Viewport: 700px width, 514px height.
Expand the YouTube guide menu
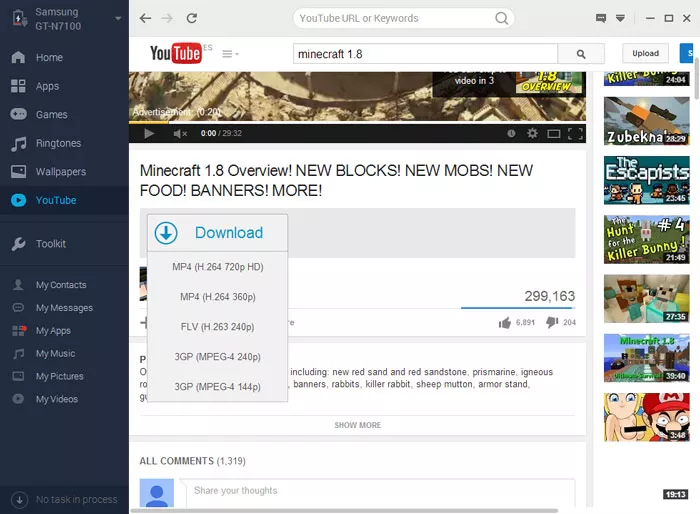(230, 54)
